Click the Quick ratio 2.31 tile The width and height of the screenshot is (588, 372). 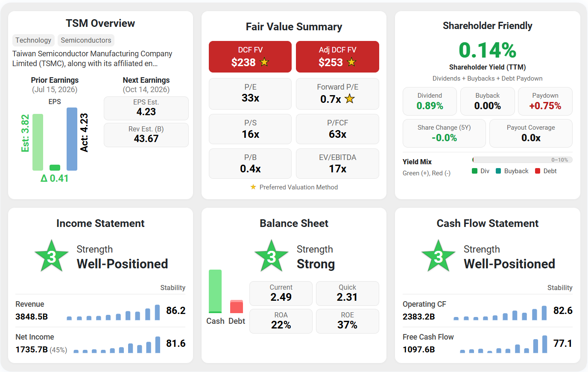[347, 294]
